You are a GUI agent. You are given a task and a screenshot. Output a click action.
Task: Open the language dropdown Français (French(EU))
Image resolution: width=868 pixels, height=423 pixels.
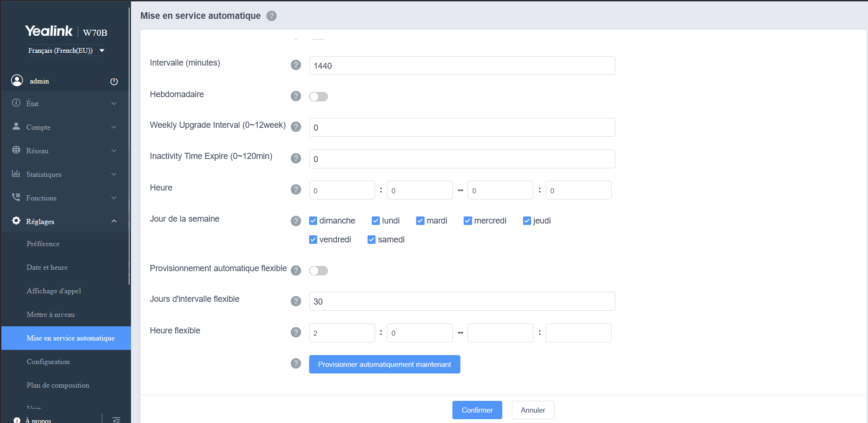tap(66, 50)
